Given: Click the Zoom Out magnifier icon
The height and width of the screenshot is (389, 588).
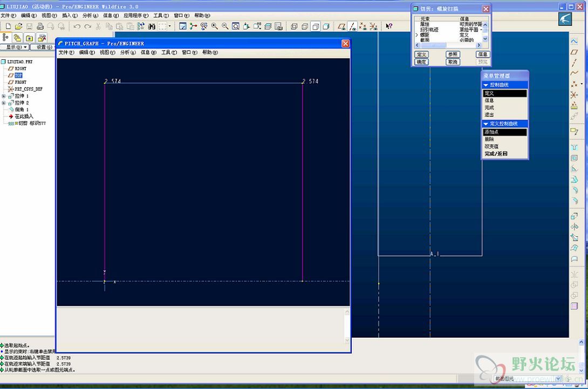Looking at the screenshot, I should pyautogui.click(x=225, y=26).
